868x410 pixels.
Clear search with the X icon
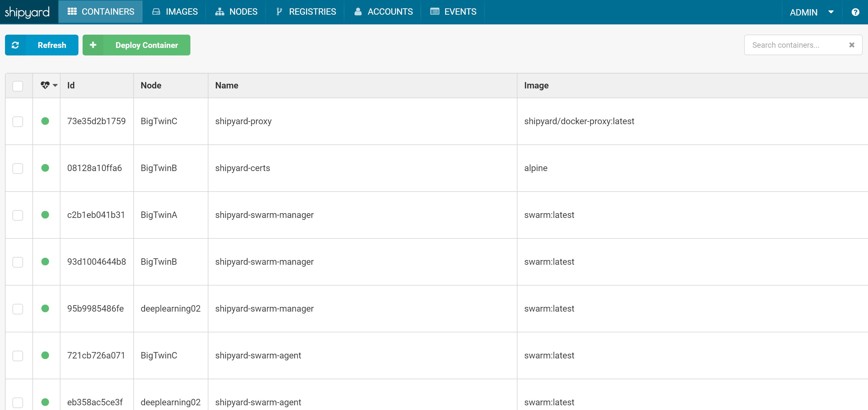click(x=851, y=45)
